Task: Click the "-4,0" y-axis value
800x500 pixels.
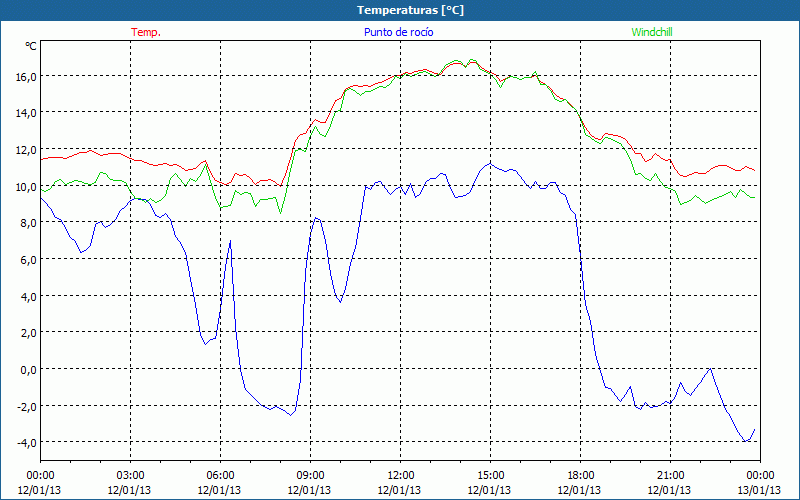Action: pyautogui.click(x=27, y=442)
